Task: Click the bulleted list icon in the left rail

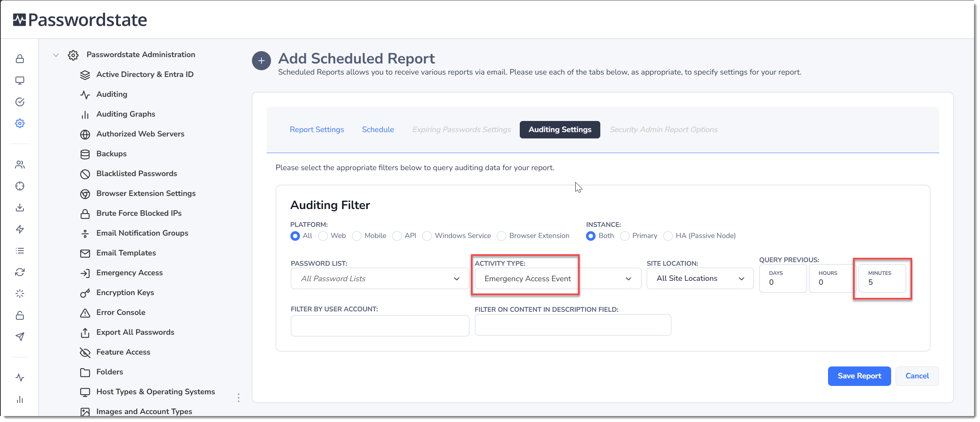Action: coord(20,251)
